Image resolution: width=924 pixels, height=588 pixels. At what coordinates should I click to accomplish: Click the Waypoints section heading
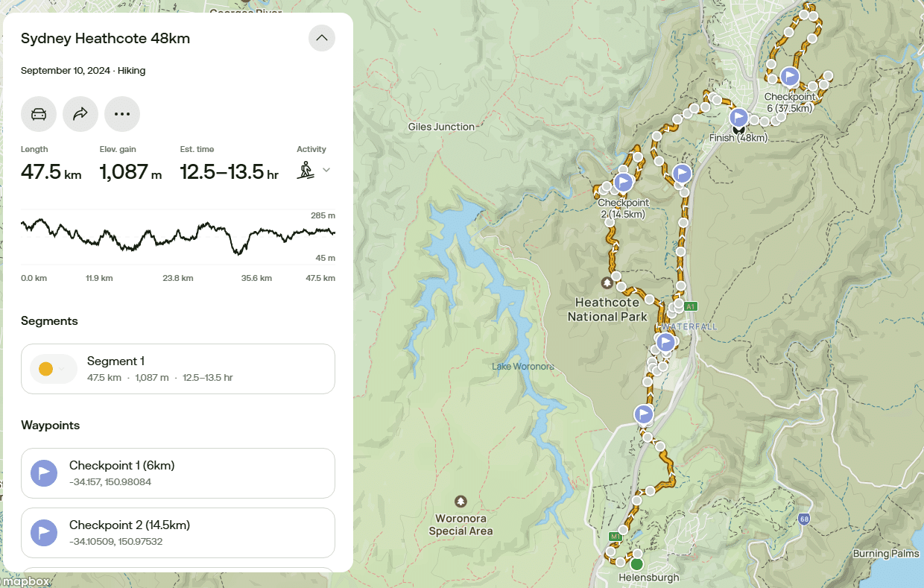coord(50,426)
